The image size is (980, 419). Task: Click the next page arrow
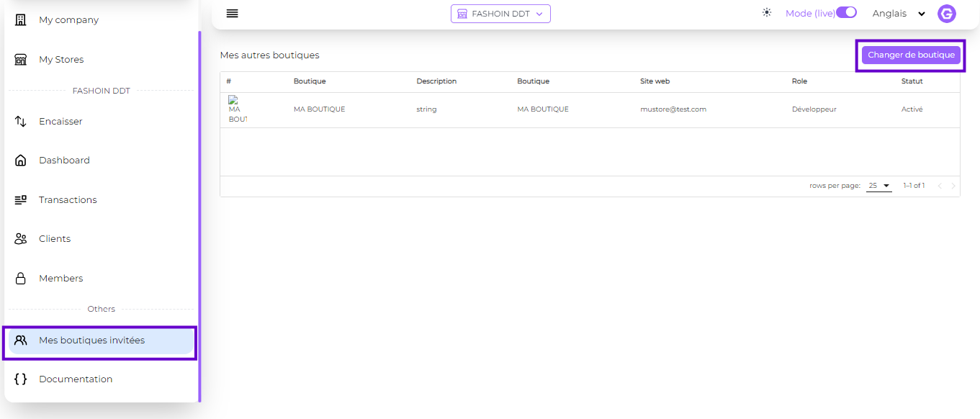pyautogui.click(x=953, y=186)
